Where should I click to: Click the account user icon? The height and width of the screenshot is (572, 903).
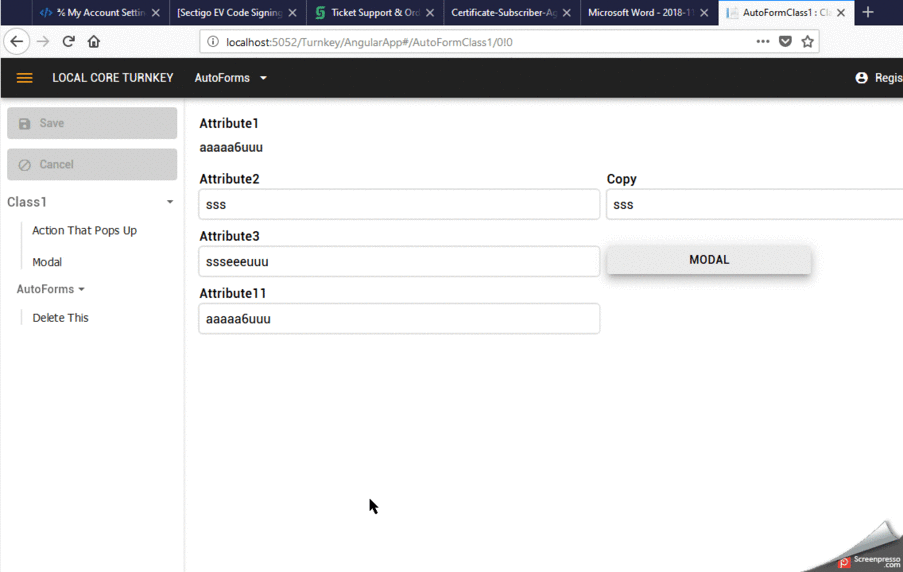coord(861,78)
